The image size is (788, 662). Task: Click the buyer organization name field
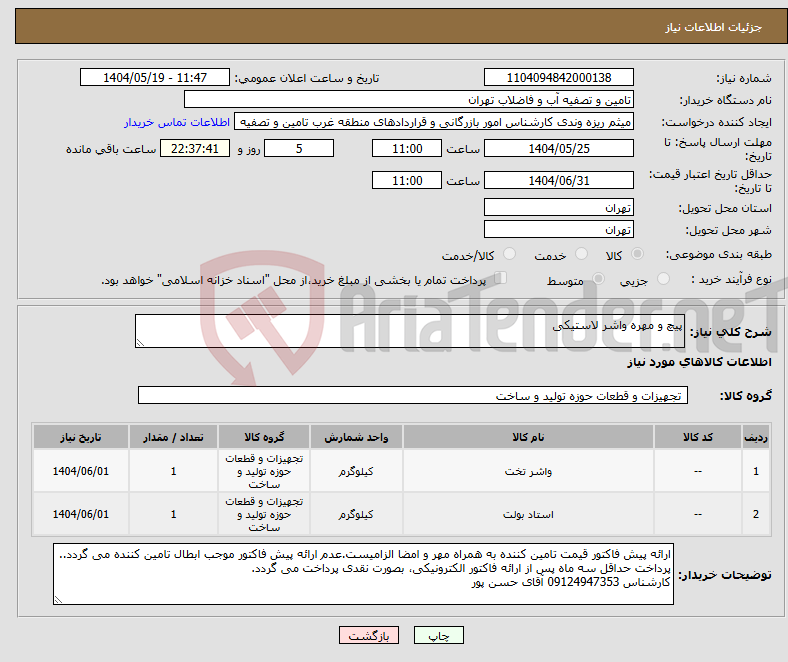(409, 100)
